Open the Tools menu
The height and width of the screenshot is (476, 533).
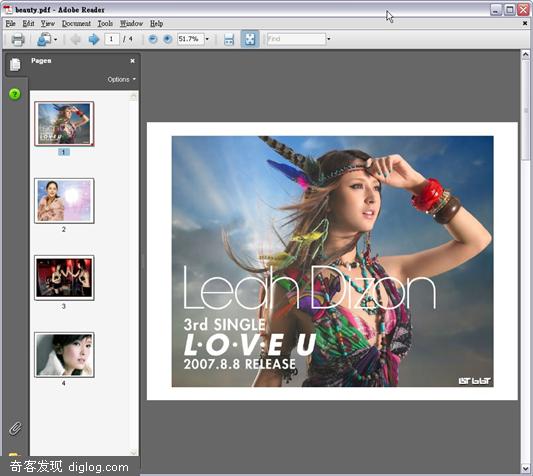click(105, 23)
